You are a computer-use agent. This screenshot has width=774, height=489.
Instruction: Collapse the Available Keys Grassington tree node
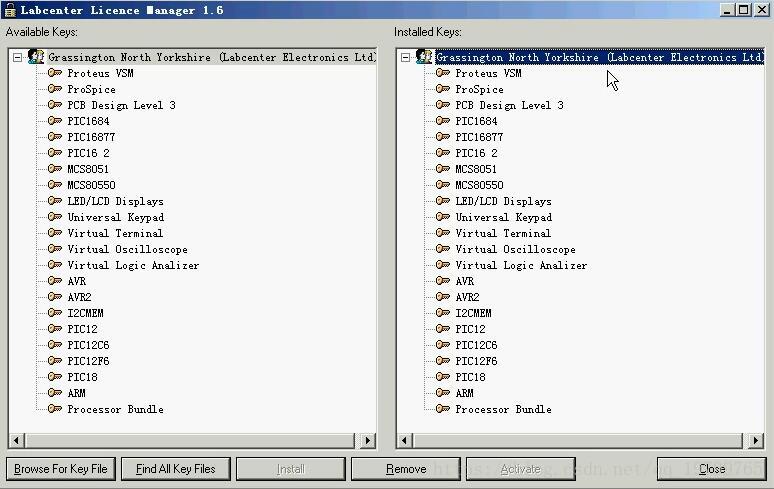(17, 57)
